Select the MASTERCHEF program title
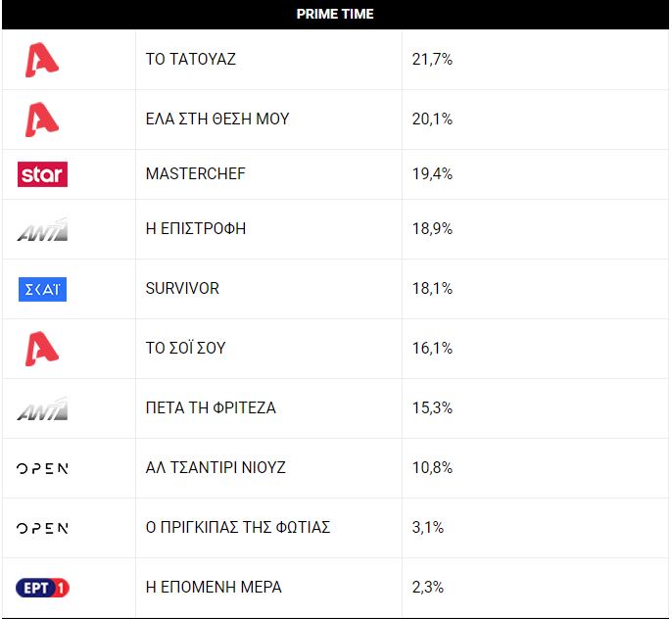 pos(196,174)
